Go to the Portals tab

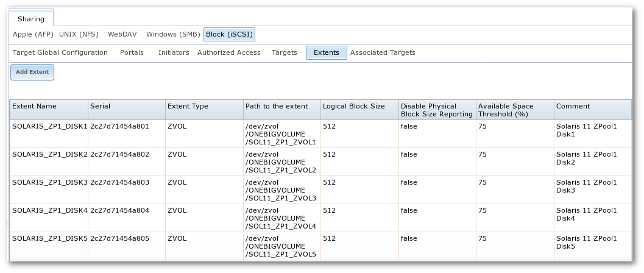click(132, 53)
